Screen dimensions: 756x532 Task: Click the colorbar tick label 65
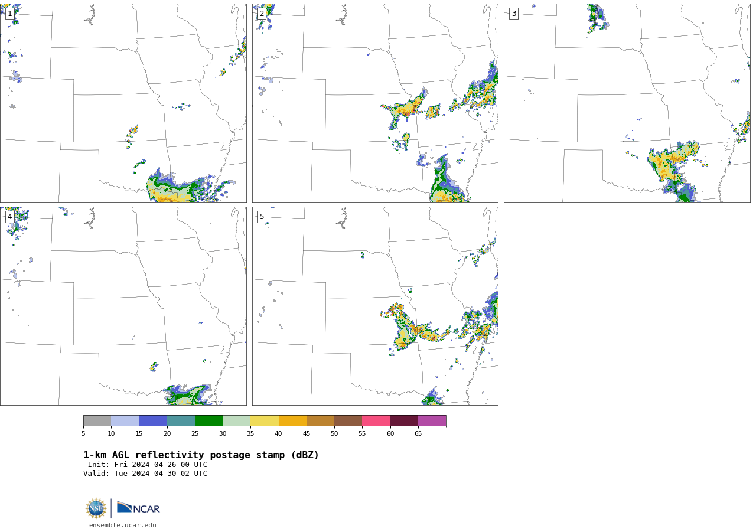[418, 434]
